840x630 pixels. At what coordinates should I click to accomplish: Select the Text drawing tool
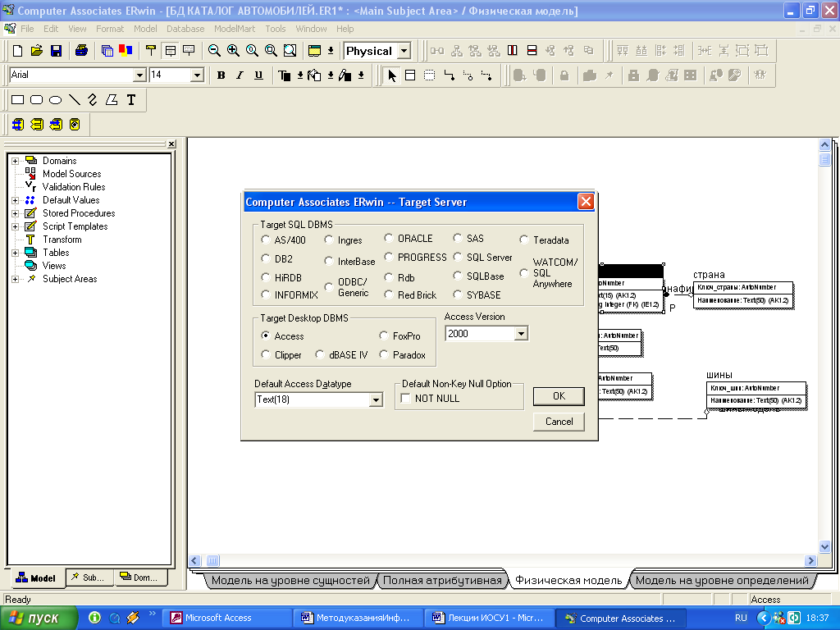point(130,100)
